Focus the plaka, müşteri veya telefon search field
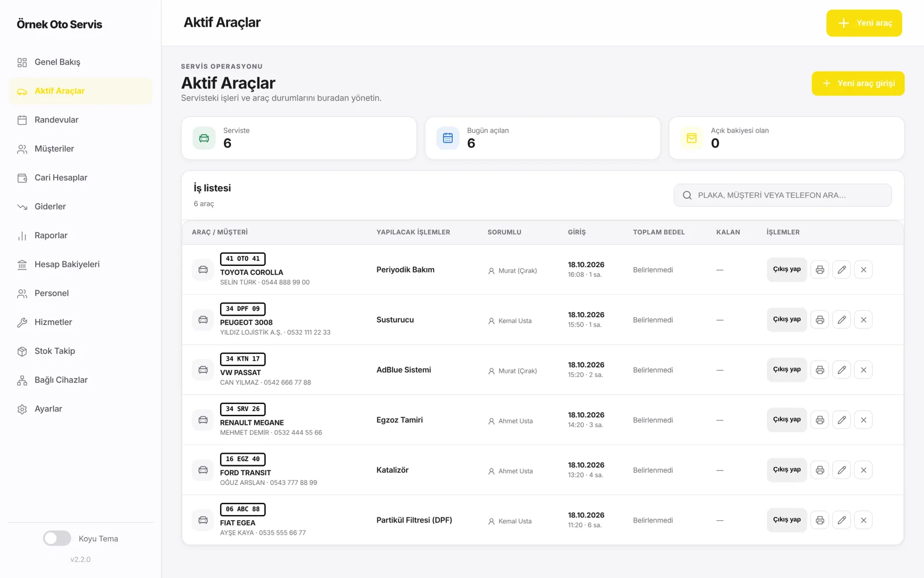Screen dimensions: 924x578 click(x=783, y=195)
